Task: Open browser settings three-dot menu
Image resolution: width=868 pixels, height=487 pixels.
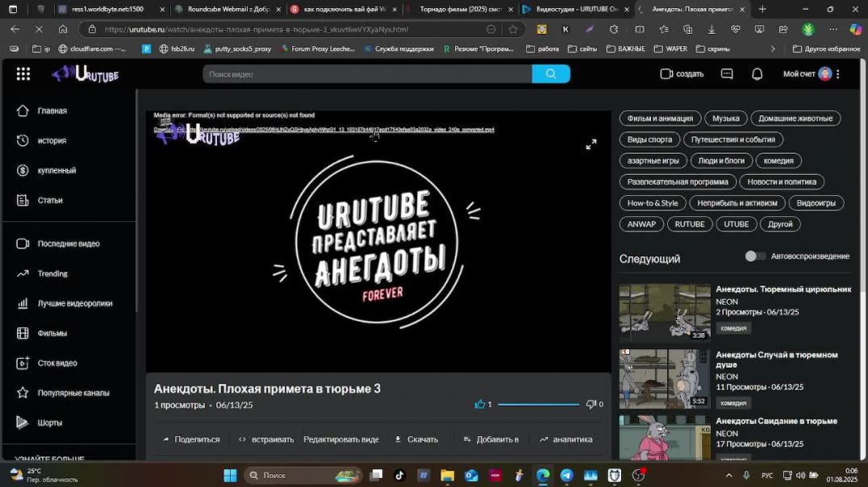Action: [x=833, y=29]
